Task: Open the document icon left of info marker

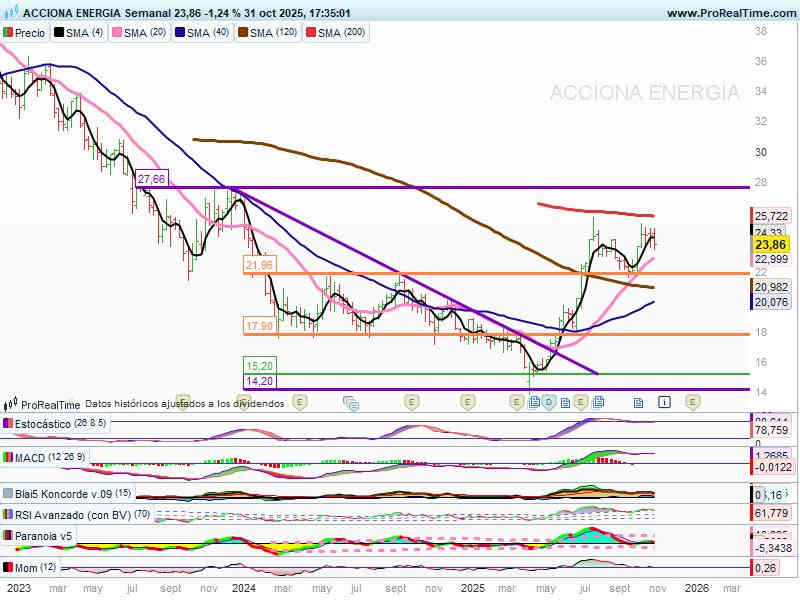Action: (638, 402)
